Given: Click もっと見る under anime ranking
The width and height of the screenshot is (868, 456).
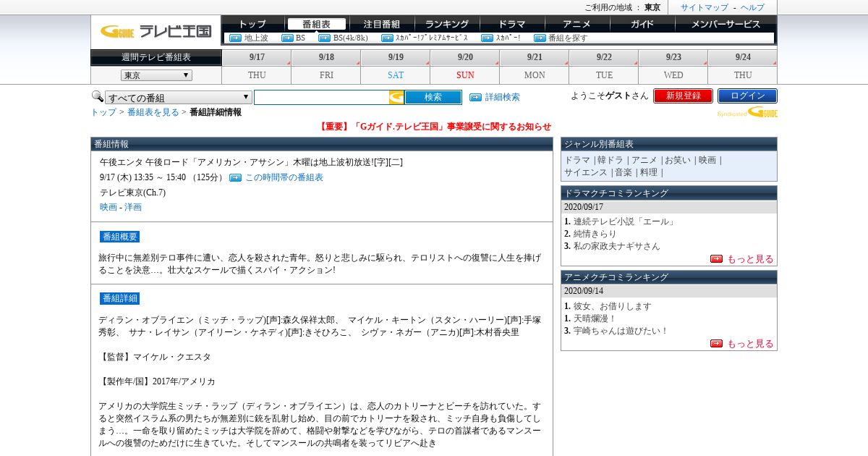Looking at the screenshot, I should coord(750,343).
